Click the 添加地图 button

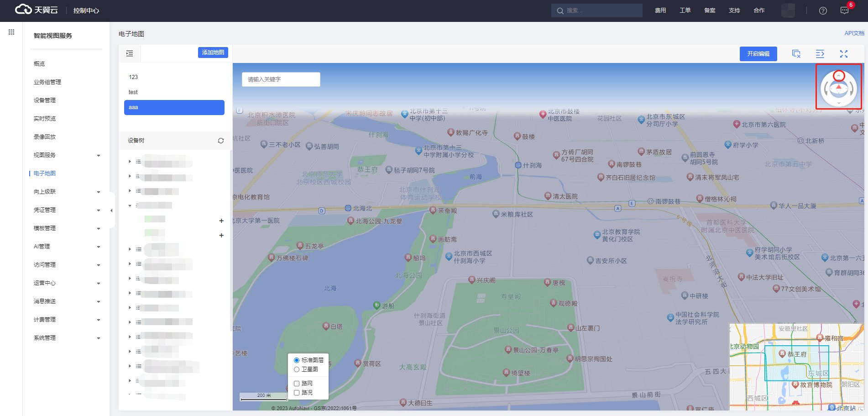point(213,53)
